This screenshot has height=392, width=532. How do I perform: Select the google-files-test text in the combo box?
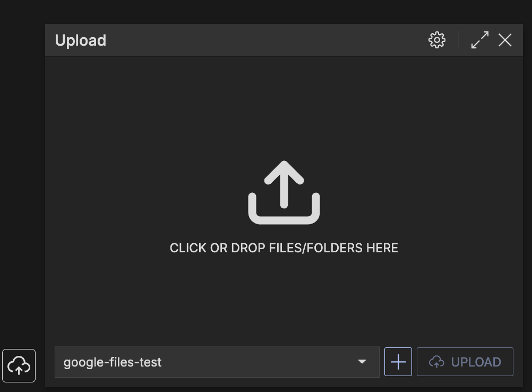(x=113, y=362)
